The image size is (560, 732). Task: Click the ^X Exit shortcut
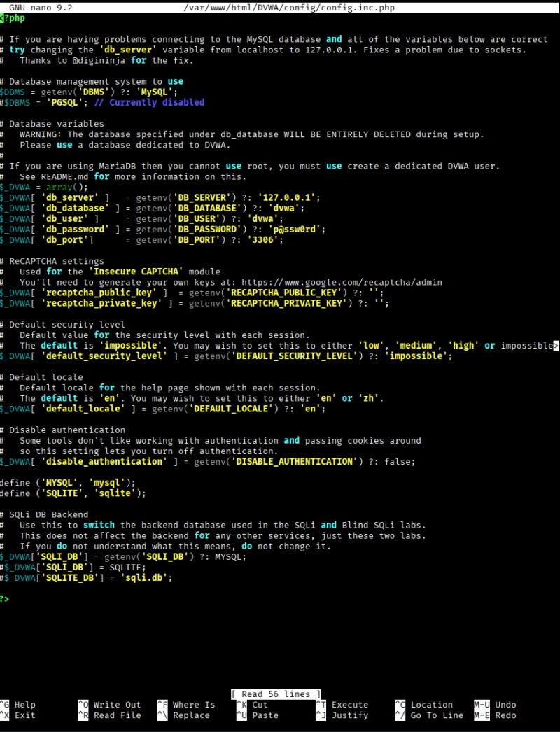17,715
